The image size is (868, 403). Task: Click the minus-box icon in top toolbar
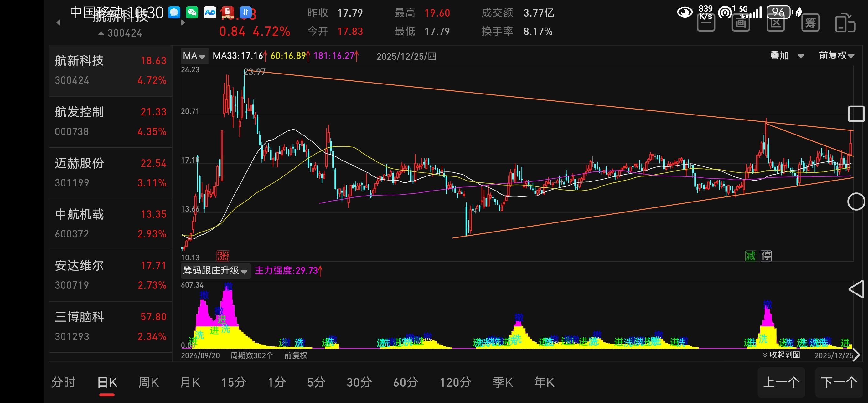click(x=705, y=23)
